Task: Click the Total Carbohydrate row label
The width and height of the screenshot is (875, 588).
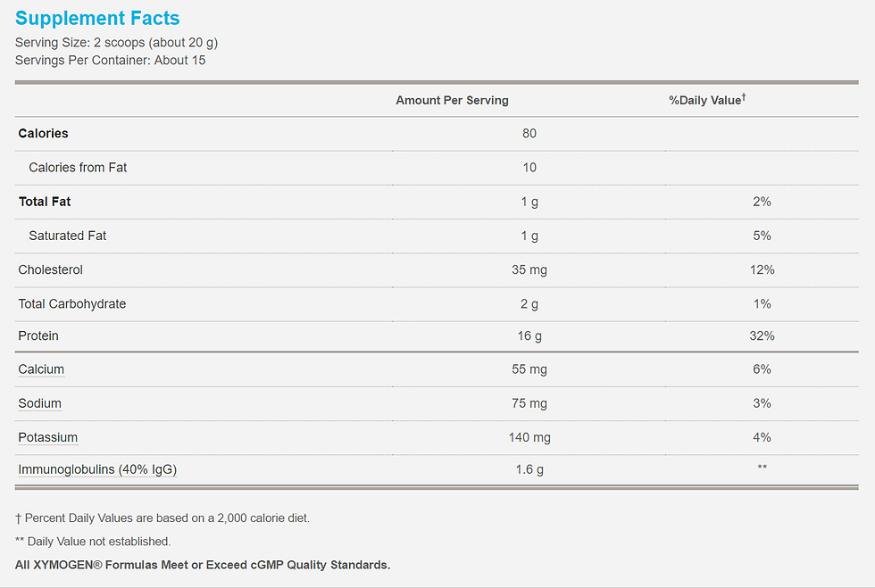Action: coord(72,304)
